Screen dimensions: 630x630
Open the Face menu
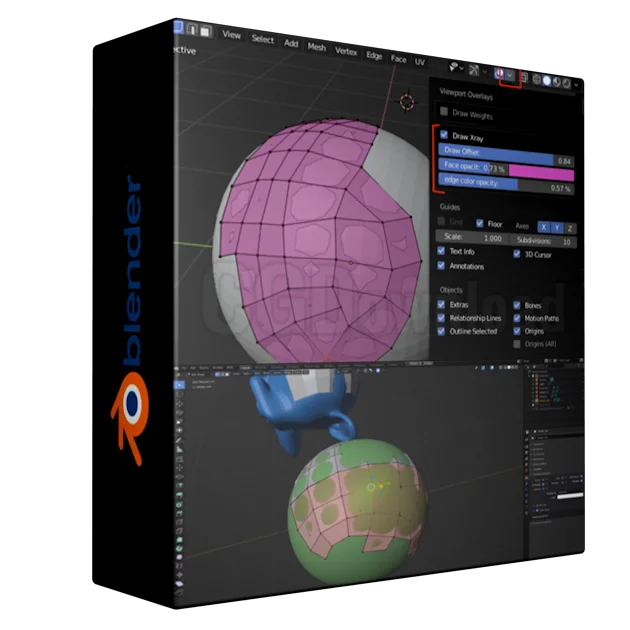click(399, 59)
